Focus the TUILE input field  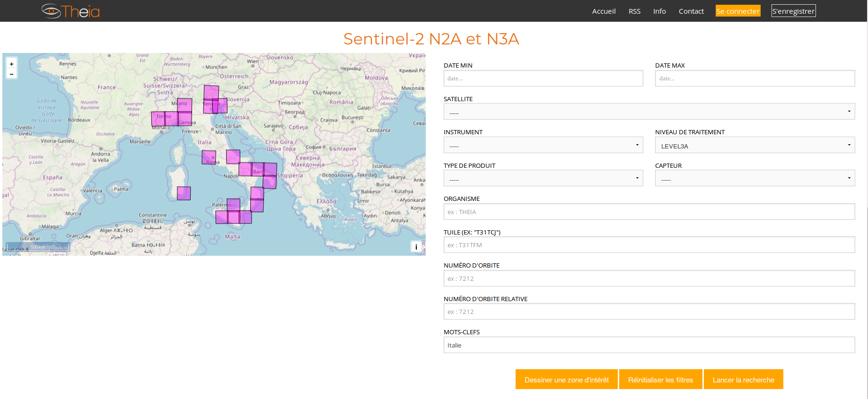click(x=649, y=245)
